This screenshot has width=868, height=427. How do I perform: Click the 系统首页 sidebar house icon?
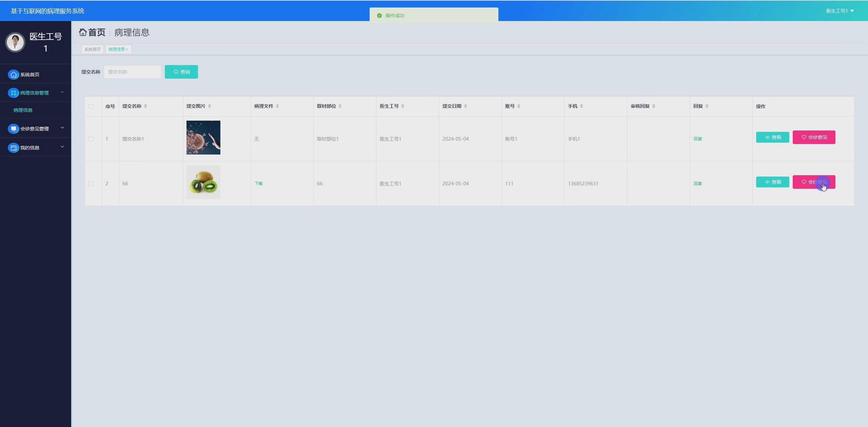click(x=14, y=75)
